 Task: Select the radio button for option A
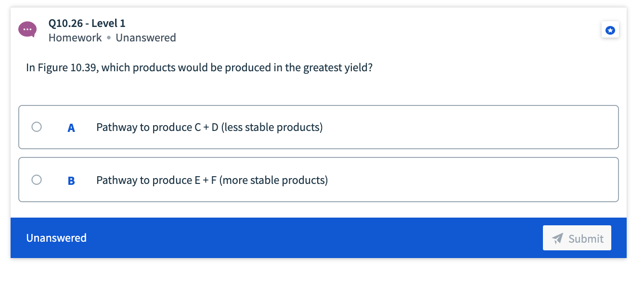coord(37,127)
